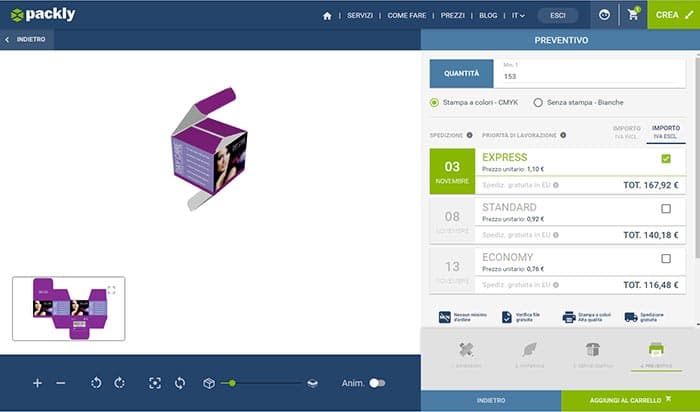700x412 pixels.
Task: Click the 13 Economy date tile
Action: tap(452, 271)
